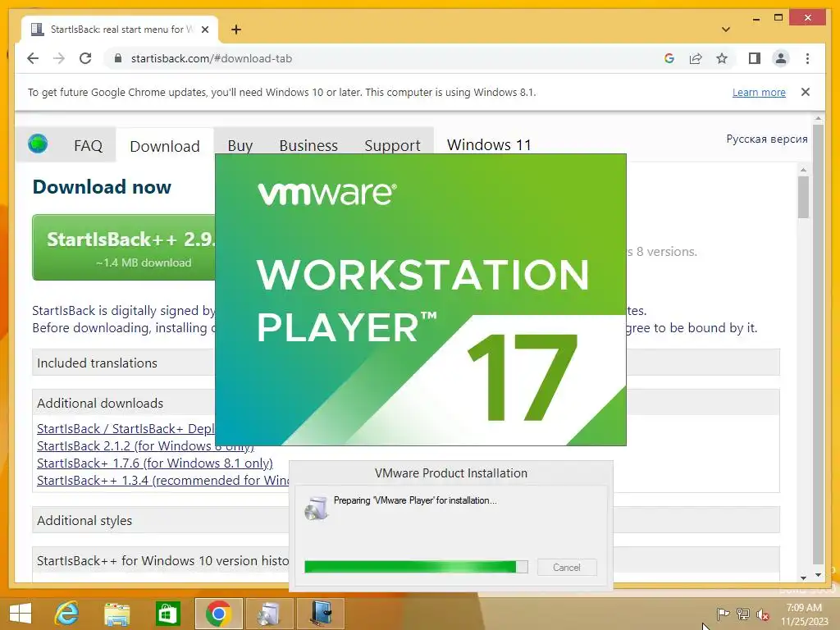Open StartIsBack+ 1.7.6 download link
The height and width of the screenshot is (630, 840).
pyautogui.click(x=155, y=463)
